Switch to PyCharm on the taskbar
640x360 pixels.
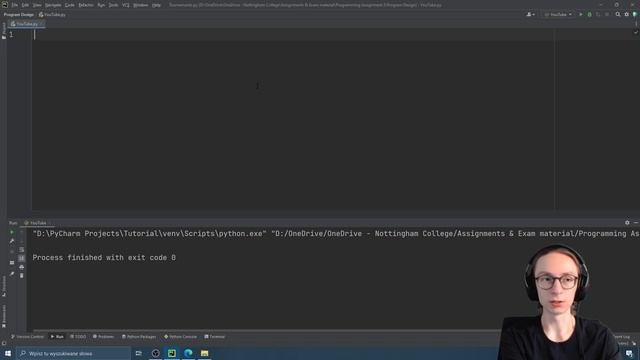172,353
